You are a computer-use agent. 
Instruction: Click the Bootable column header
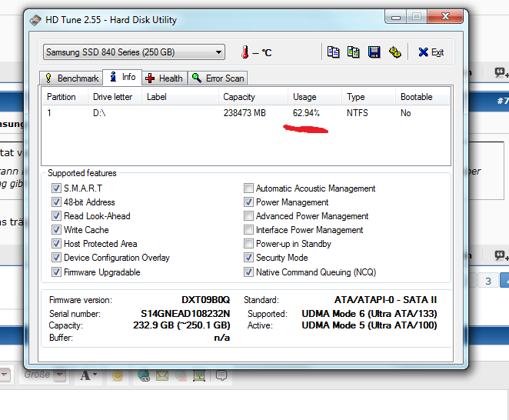pyautogui.click(x=422, y=97)
